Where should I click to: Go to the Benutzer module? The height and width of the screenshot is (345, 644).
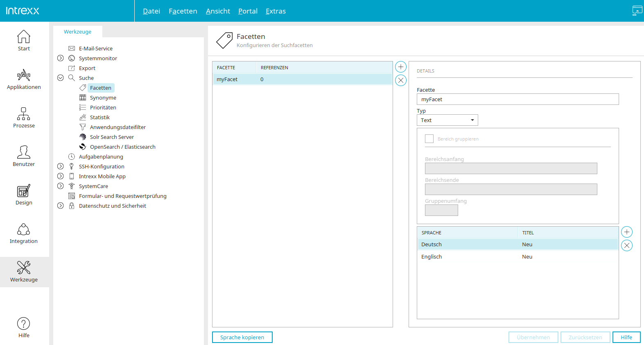tap(24, 157)
